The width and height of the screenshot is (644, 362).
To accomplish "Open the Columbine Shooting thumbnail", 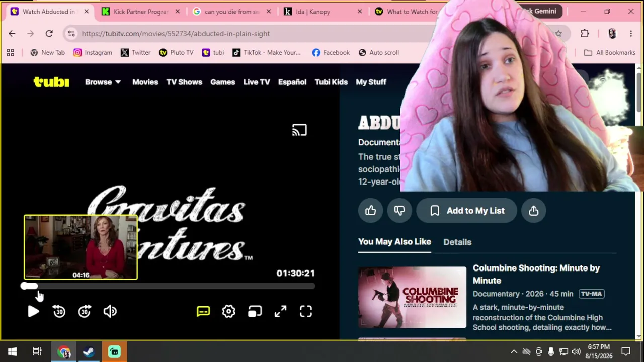I will [412, 297].
